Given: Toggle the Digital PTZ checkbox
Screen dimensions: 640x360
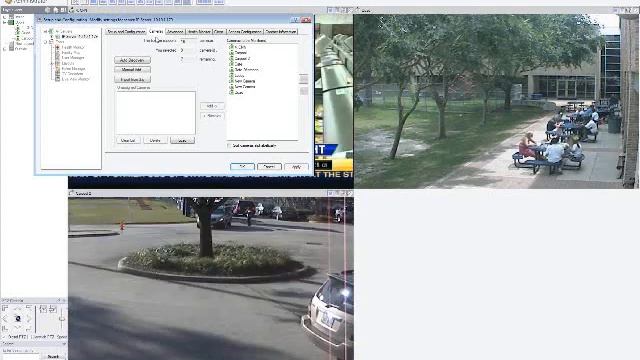Looking at the screenshot, I should click(4, 337).
